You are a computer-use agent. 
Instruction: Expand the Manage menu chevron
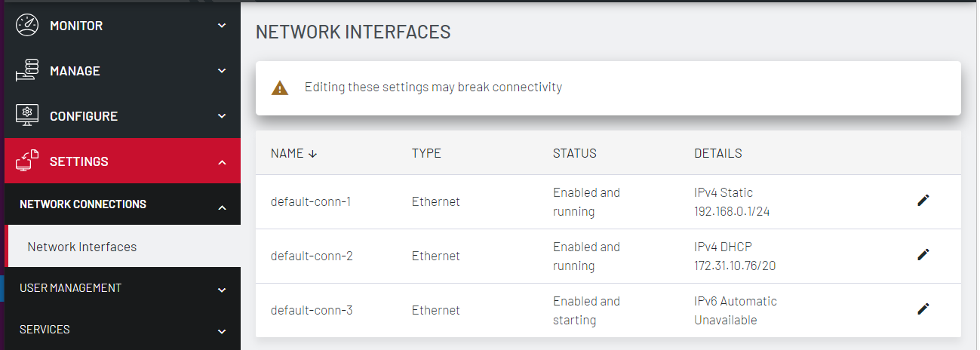(222, 71)
